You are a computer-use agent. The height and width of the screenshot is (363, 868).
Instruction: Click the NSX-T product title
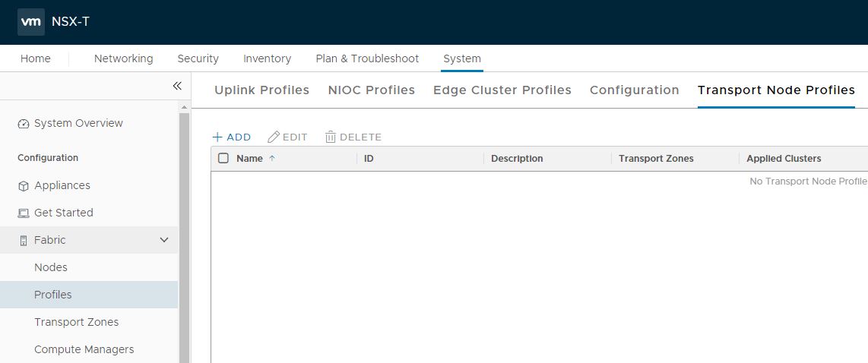(70, 22)
